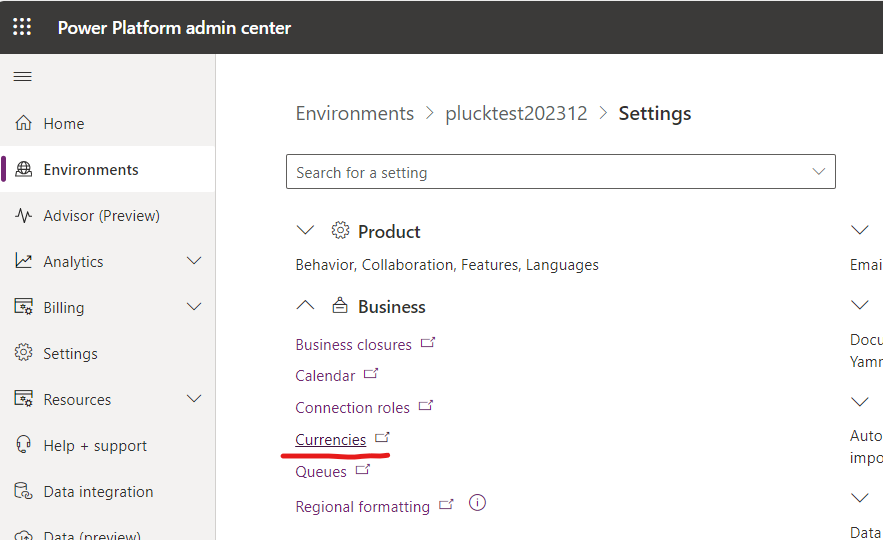Expand the Product settings section

click(x=306, y=231)
